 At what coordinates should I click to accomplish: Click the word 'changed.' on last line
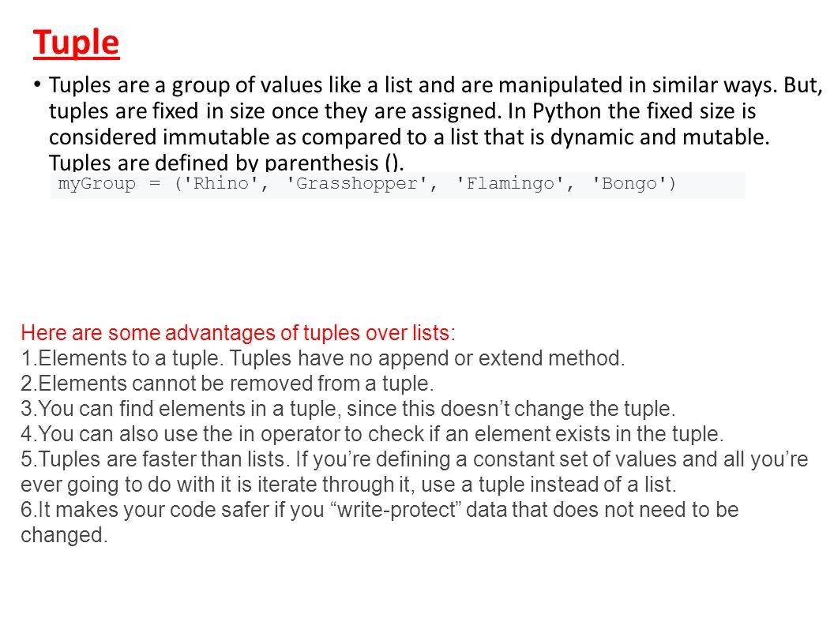pyautogui.click(x=64, y=535)
